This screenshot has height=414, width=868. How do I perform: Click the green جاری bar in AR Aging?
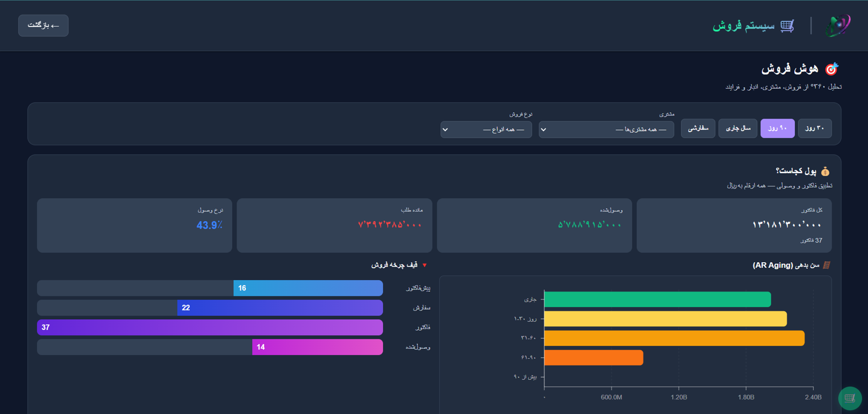(x=658, y=299)
